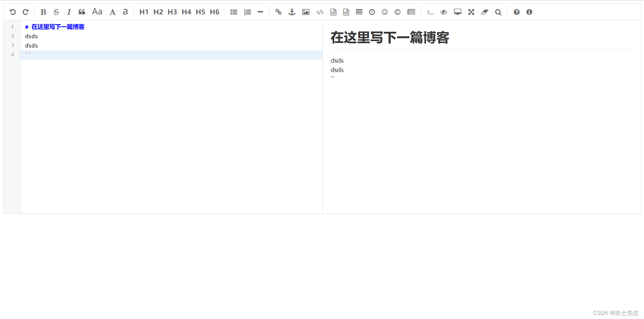Screen dimensions: 644x319
Task: Insert H3 heading
Action: click(x=172, y=12)
